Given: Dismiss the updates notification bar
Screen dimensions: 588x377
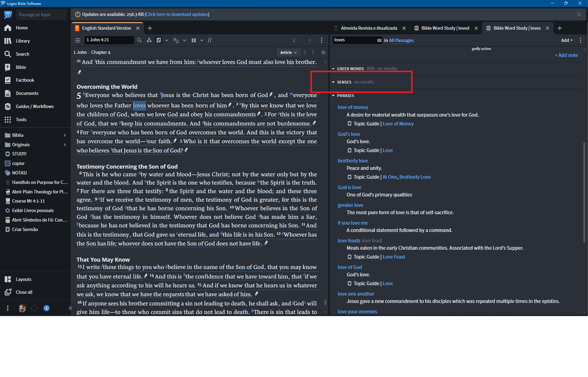Looking at the screenshot, I should (579, 14).
